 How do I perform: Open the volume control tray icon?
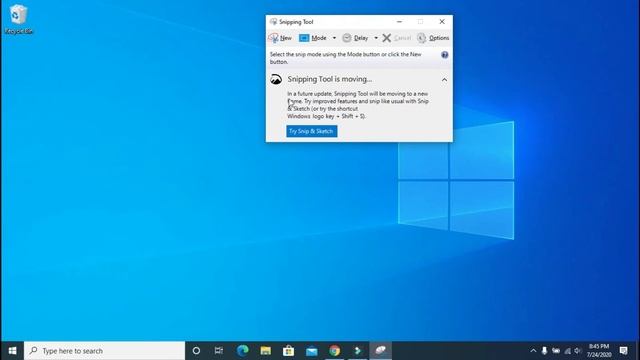[x=578, y=351]
